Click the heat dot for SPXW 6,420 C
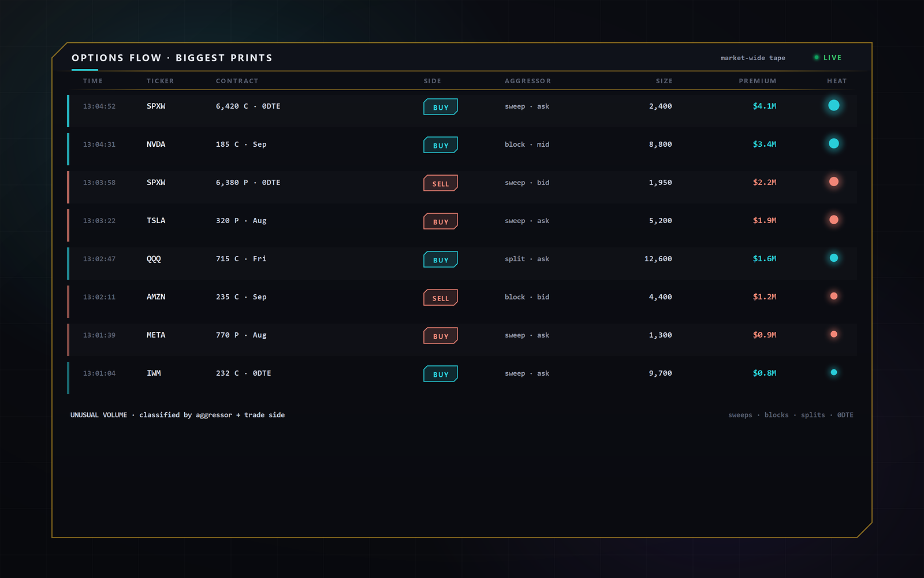Screen dimensions: 924x578 click(834, 105)
